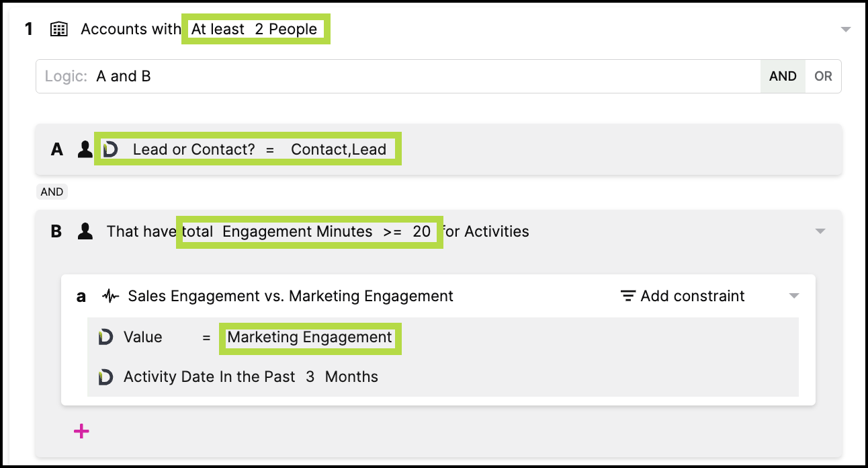Collapse rule 1 using its header arrow
The width and height of the screenshot is (868, 468).
846,30
